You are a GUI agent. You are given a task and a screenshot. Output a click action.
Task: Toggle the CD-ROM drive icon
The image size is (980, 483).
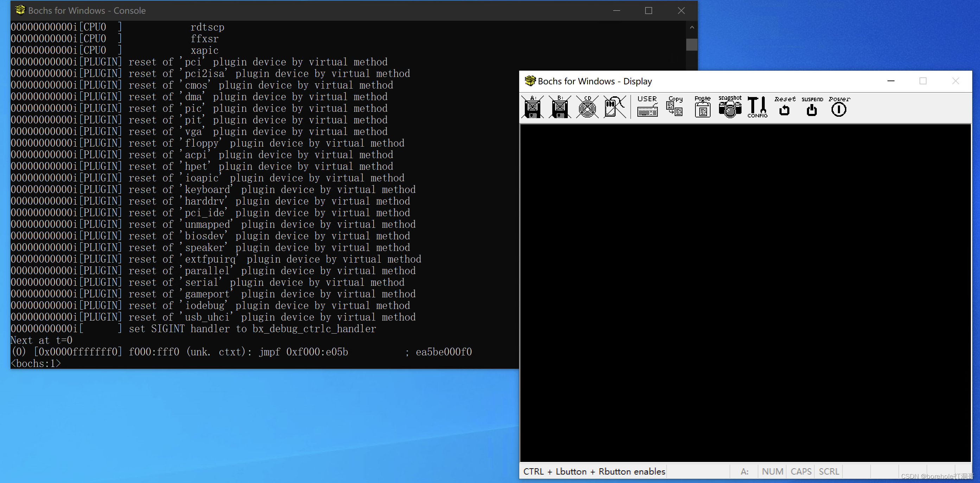tap(587, 107)
